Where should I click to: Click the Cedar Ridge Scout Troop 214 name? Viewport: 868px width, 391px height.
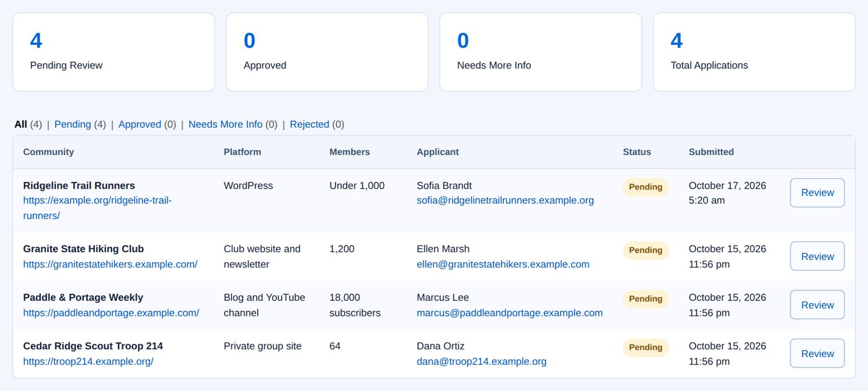[x=93, y=346]
